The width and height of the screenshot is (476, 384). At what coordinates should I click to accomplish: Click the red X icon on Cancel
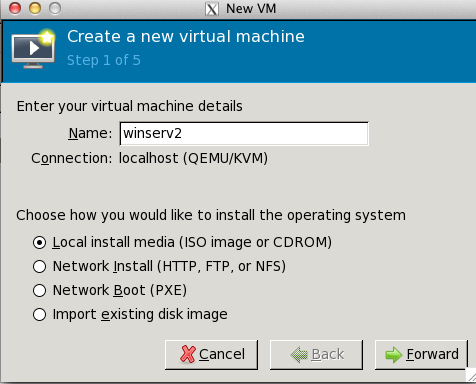click(x=188, y=354)
